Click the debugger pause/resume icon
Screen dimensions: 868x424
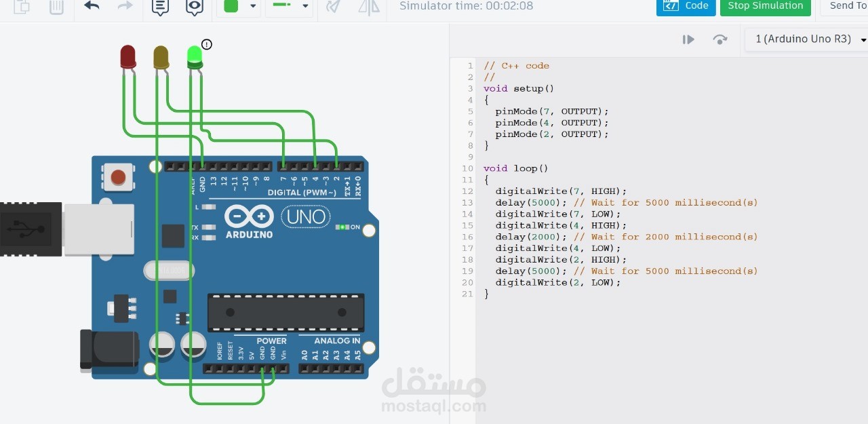(688, 39)
